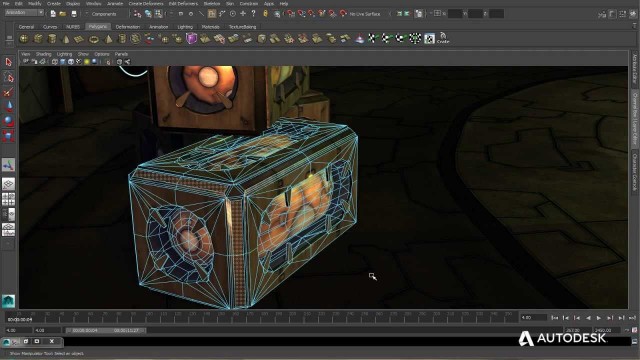Click the Save Scene icon
Viewport: 640px width, 360px height.
tap(74, 14)
